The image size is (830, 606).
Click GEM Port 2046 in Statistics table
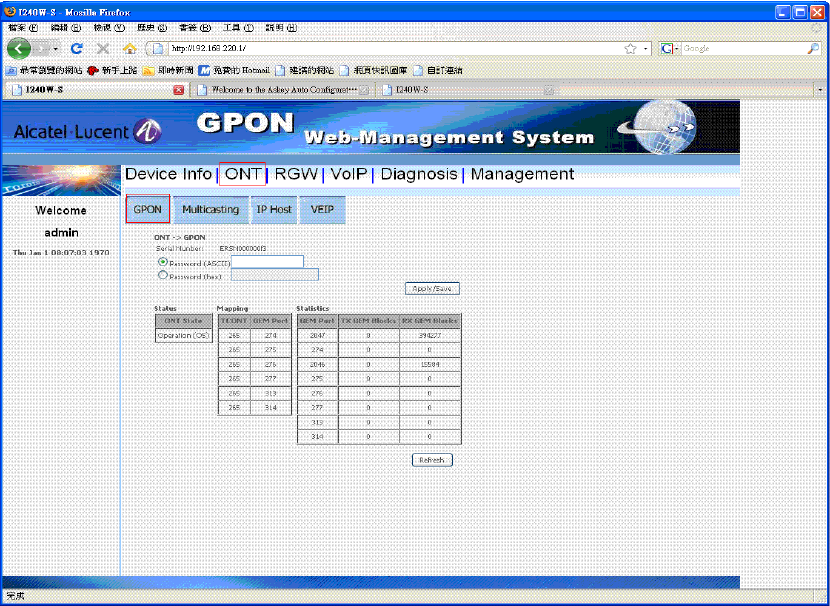coord(317,365)
